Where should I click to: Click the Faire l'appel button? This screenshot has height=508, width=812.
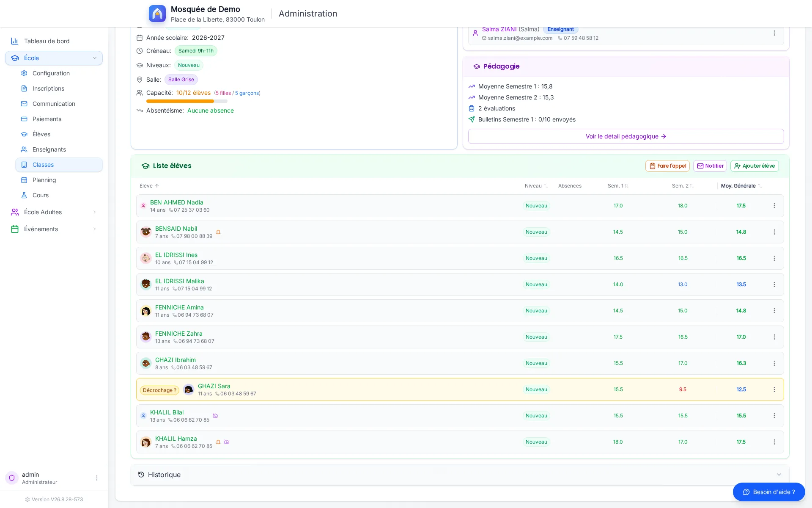(667, 166)
